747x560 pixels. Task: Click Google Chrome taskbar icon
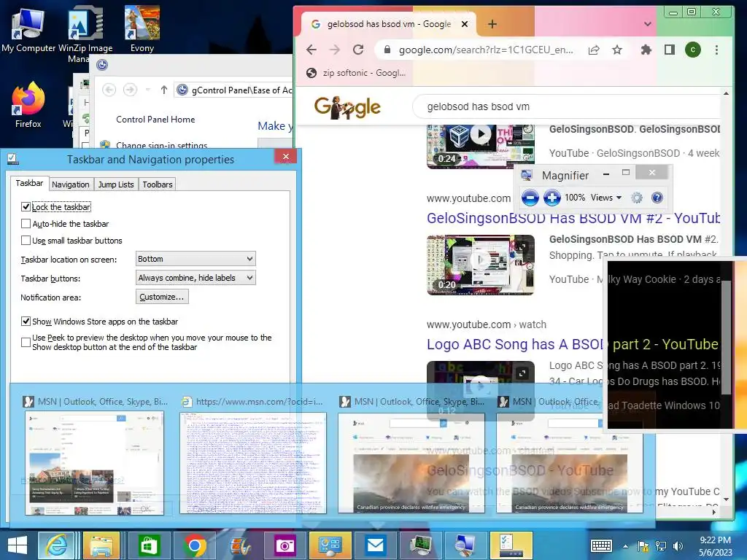(194, 545)
